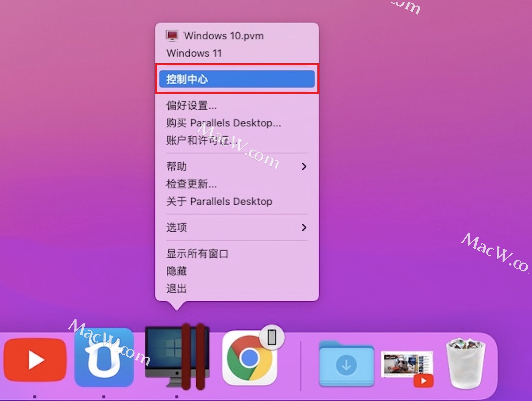Open the Trash in the Dock
Screen dimensions: 532x401
coord(466,363)
